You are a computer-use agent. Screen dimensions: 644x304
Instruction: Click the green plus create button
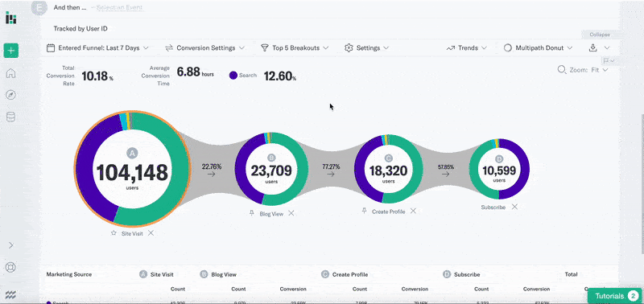(x=11, y=51)
